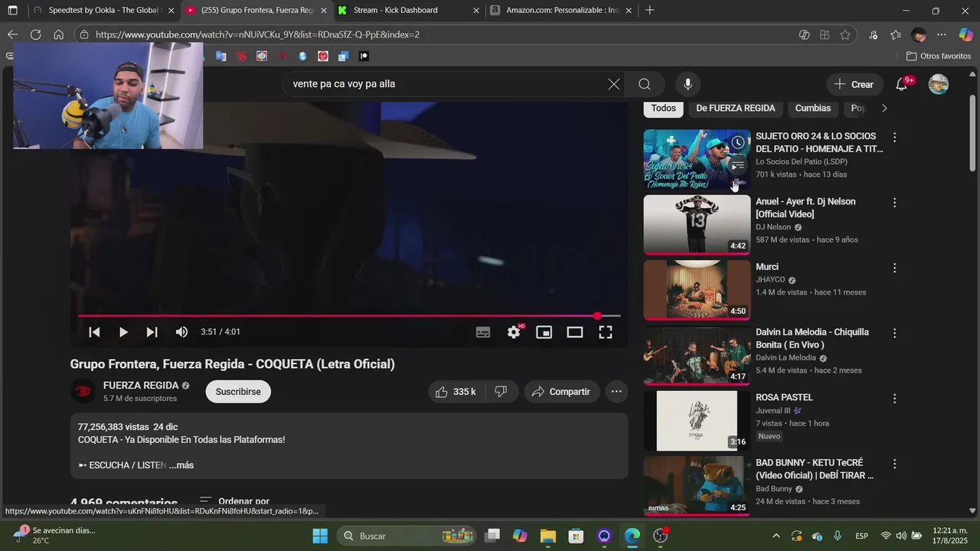Add SUJETO ORO 24 to Watch Later

[737, 142]
